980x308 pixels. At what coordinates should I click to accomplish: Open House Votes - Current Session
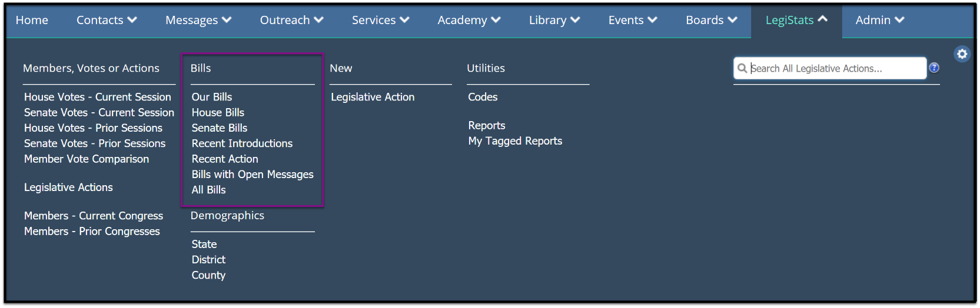point(98,97)
